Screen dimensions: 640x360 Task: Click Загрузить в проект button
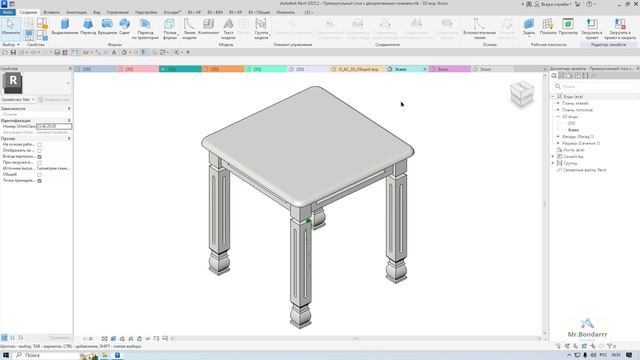[591, 29]
